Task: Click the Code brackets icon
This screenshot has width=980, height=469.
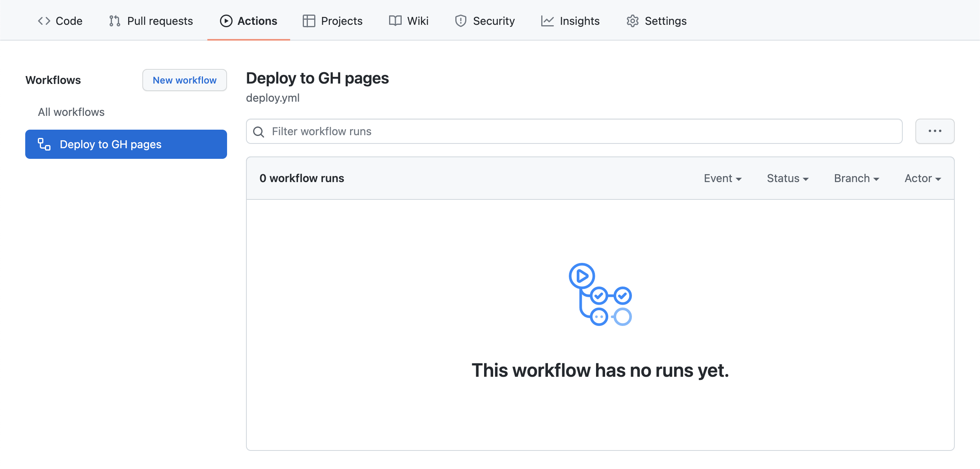Action: [x=44, y=21]
